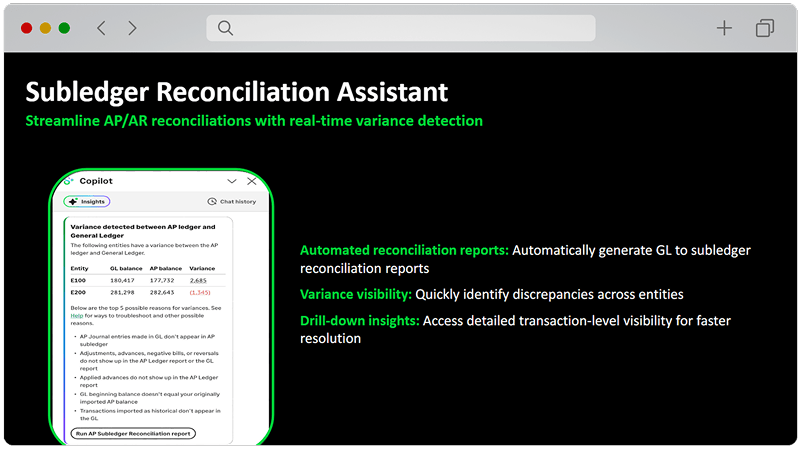Run AP Subledger Reconciliation report
800x450 pixels.
pyautogui.click(x=133, y=434)
